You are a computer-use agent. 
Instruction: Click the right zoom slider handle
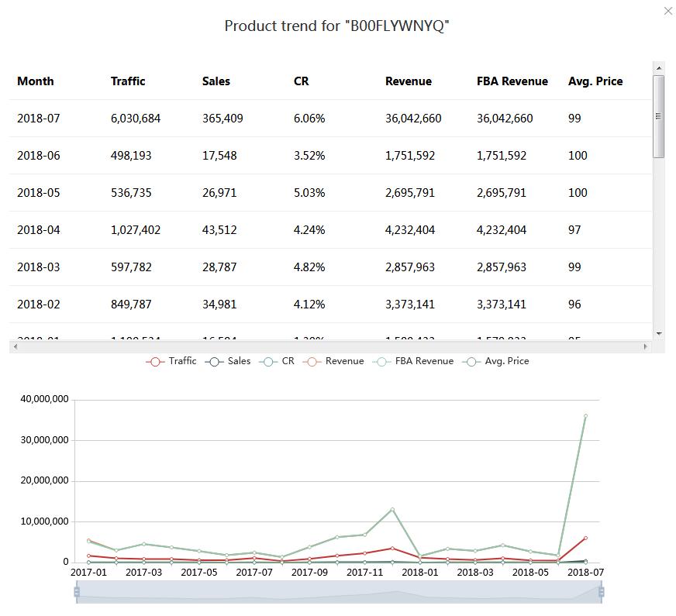(601, 592)
